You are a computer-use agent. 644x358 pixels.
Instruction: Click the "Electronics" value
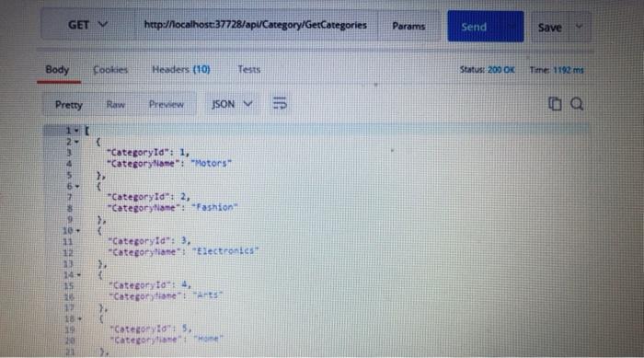225,251
